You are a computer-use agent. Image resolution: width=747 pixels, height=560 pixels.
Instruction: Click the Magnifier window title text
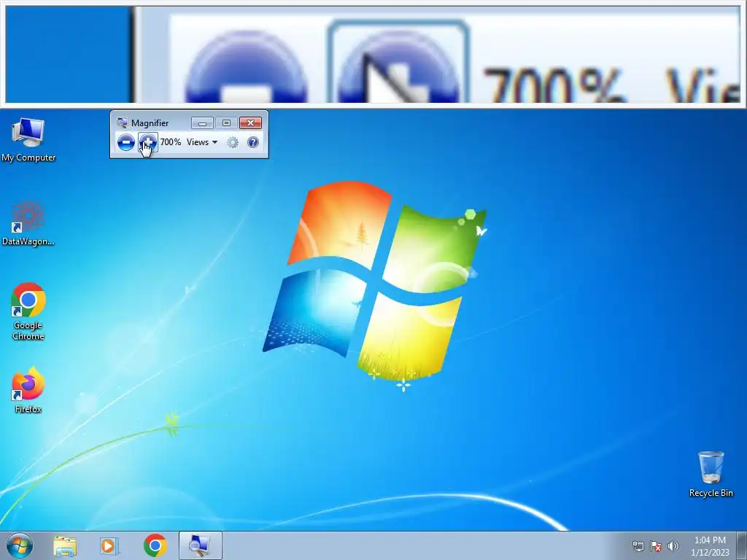(150, 122)
